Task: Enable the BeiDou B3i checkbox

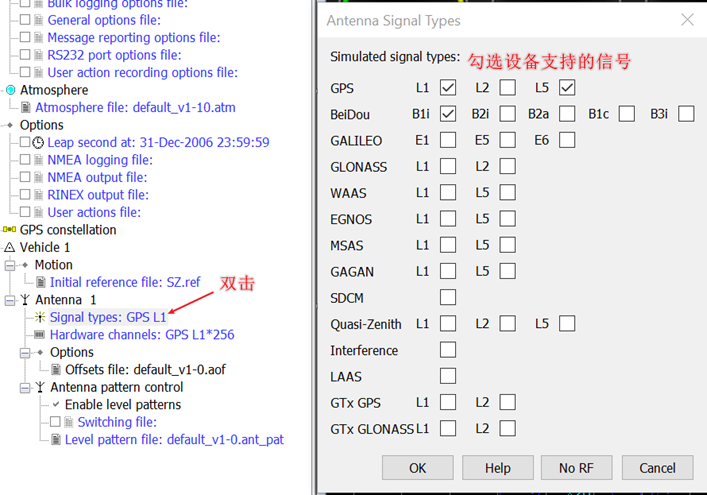Action: (x=686, y=114)
